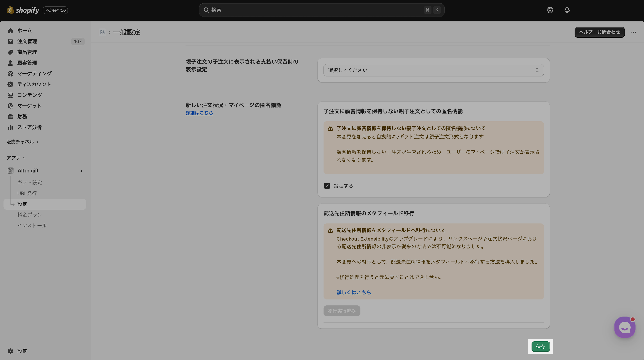Click the 詳しくはこちら link
Screen dimensions: 644x360
click(x=353, y=292)
